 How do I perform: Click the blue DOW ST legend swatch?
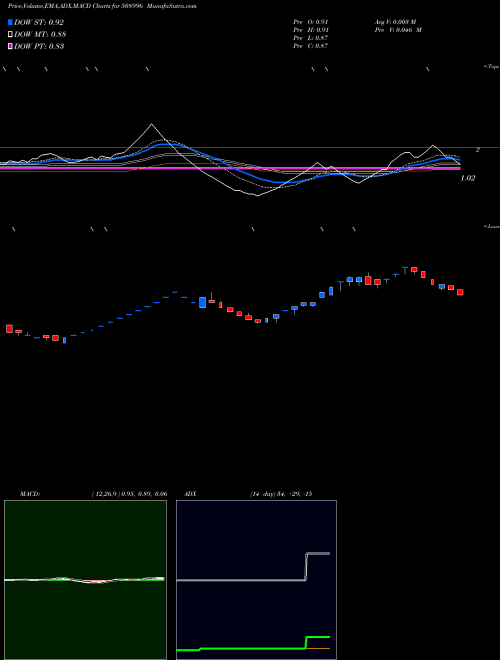[10, 22]
